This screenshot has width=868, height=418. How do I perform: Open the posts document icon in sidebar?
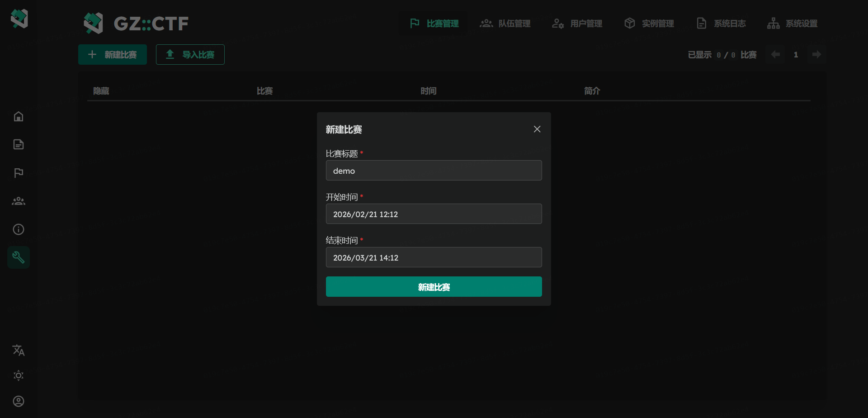point(19,145)
